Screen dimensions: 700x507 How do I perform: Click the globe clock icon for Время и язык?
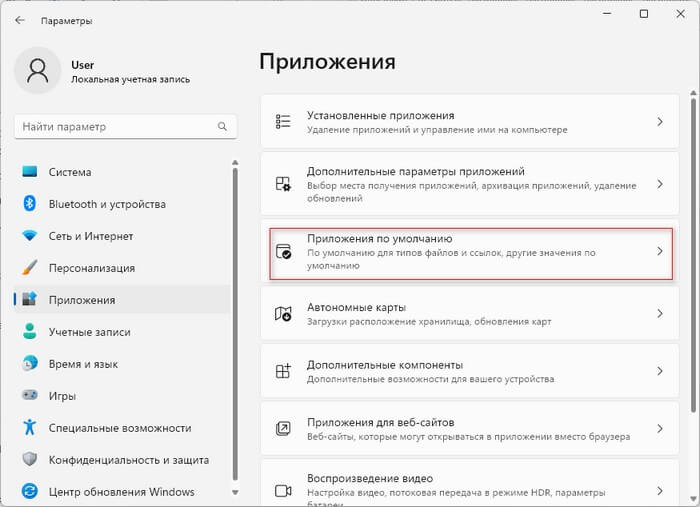(29, 363)
